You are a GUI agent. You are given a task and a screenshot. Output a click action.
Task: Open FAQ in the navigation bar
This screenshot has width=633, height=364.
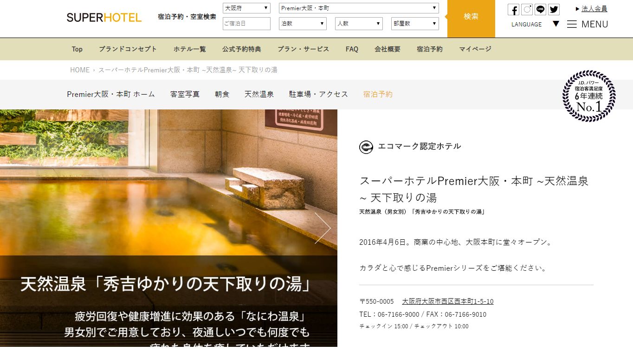click(352, 49)
